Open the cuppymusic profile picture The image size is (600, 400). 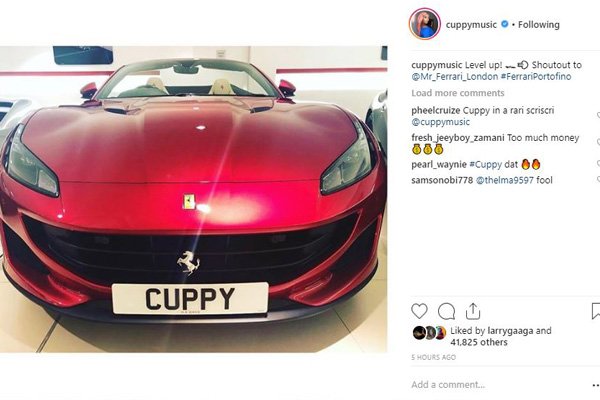point(425,24)
